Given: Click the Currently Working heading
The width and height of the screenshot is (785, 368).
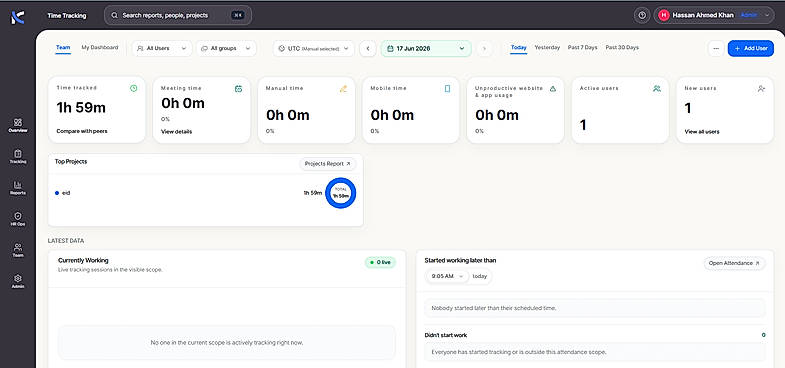Looking at the screenshot, I should point(83,260).
